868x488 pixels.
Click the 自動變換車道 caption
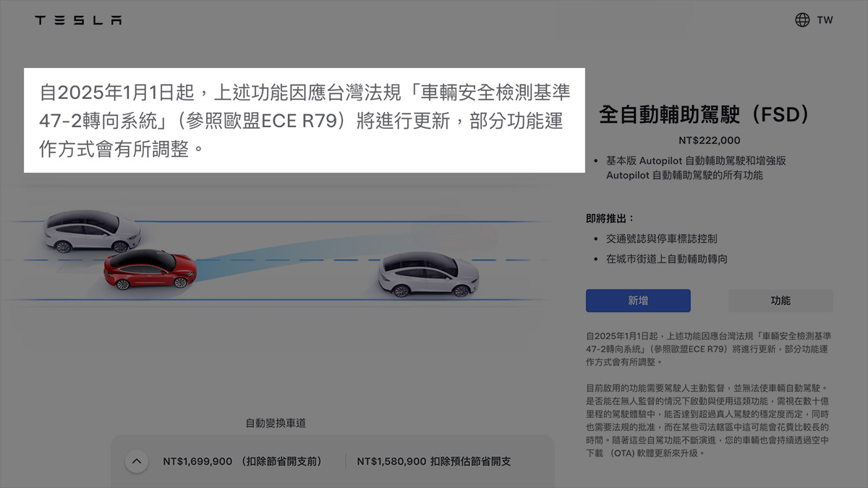[x=276, y=423]
